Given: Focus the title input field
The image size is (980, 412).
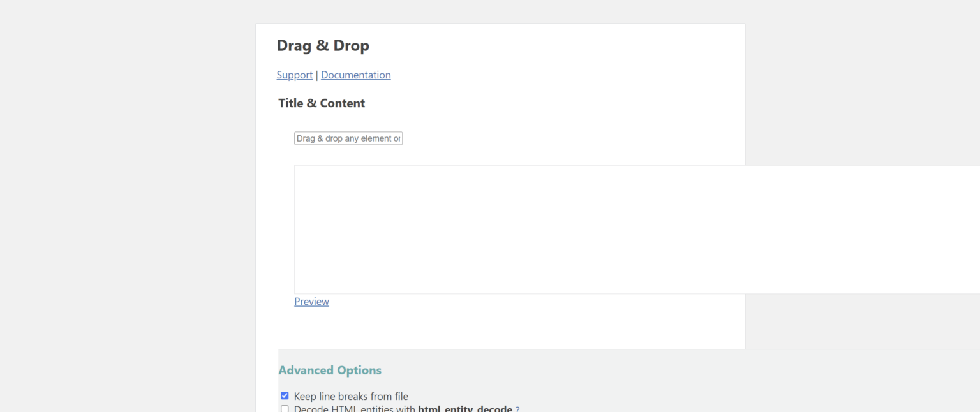Looking at the screenshot, I should coord(348,138).
